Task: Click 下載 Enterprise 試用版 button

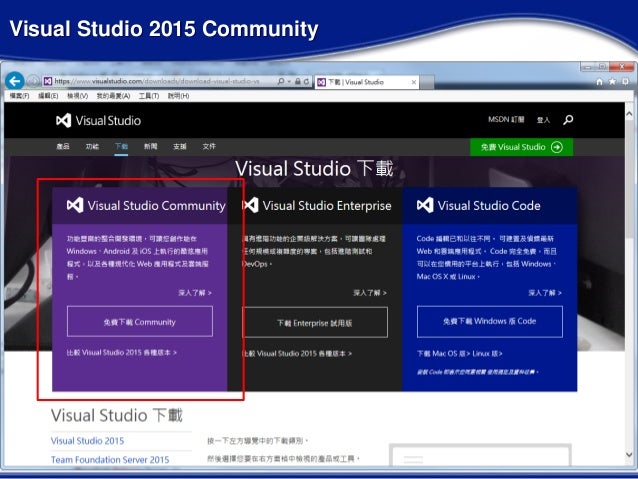Action: pyautogui.click(x=315, y=323)
